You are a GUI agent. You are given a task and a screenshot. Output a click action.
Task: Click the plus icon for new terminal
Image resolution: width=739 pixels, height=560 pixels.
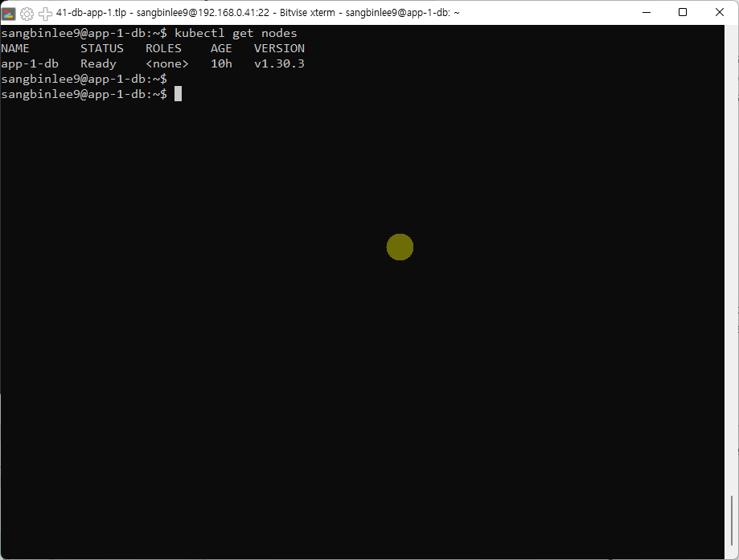45,14
